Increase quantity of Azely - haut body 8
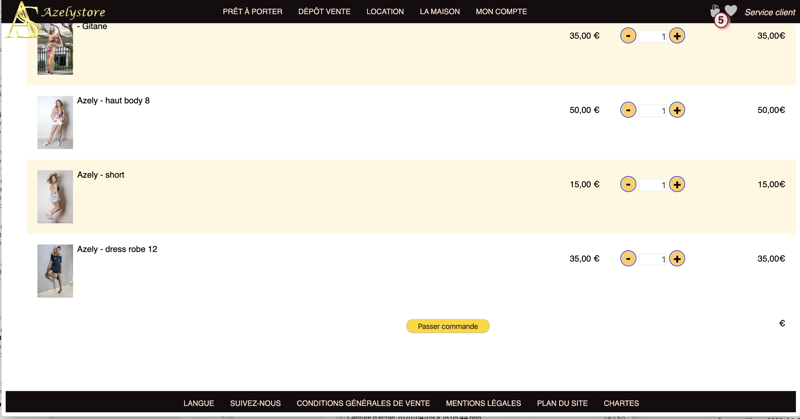Screen dimensions: 800x419 [x=677, y=110]
